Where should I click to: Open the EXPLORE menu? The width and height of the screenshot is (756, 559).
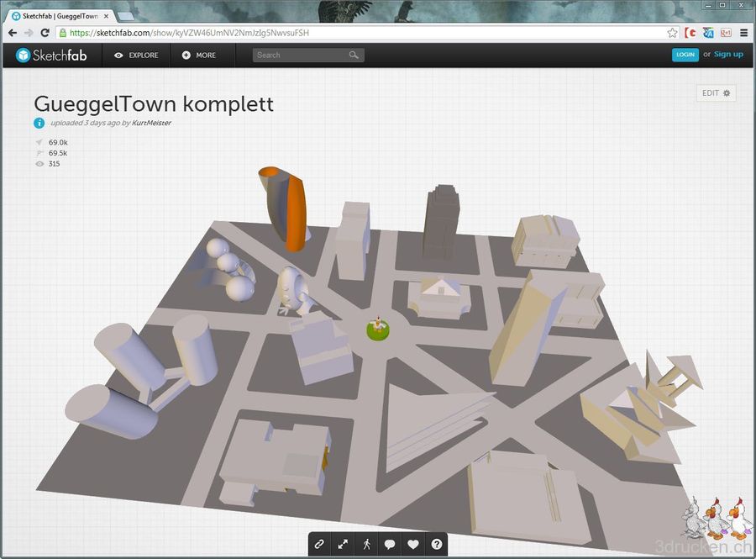(x=137, y=55)
